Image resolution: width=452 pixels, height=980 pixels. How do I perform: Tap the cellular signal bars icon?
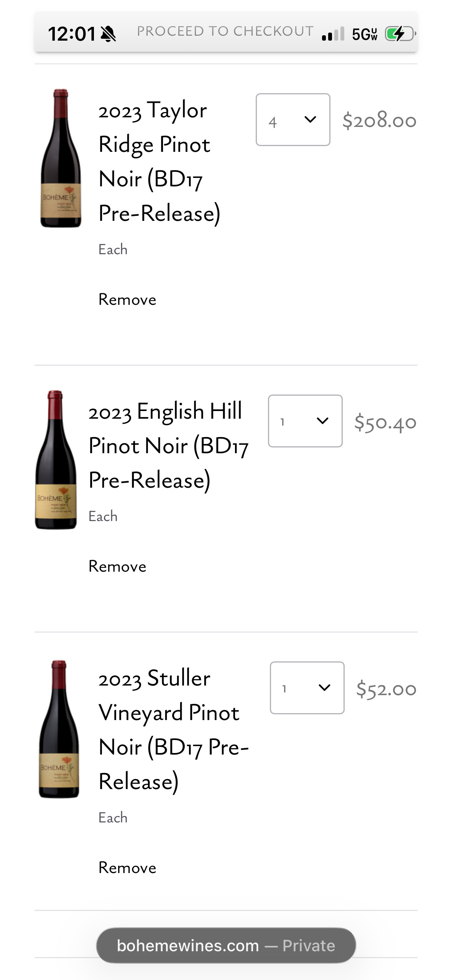click(333, 34)
